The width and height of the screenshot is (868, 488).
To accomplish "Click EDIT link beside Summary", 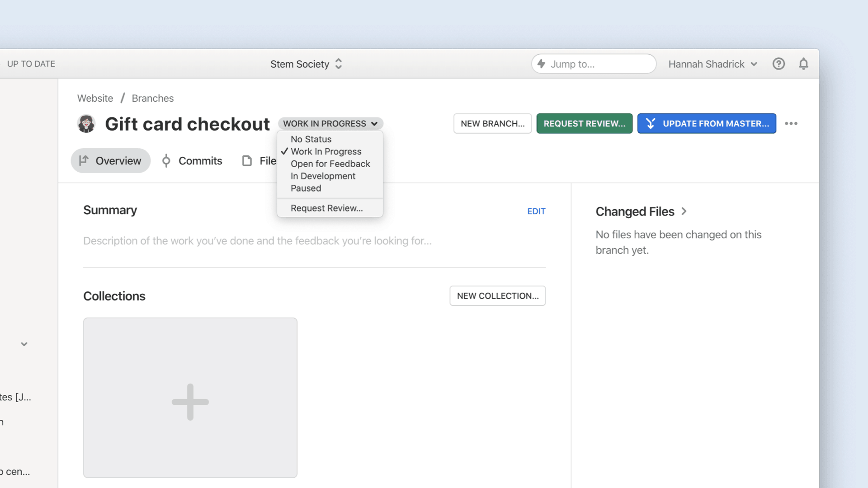I will click(x=536, y=211).
